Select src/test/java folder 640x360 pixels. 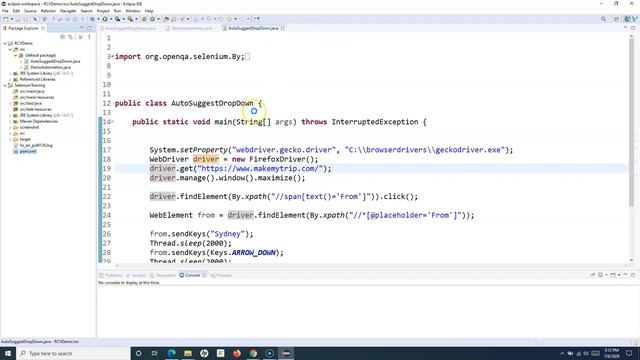31,103
